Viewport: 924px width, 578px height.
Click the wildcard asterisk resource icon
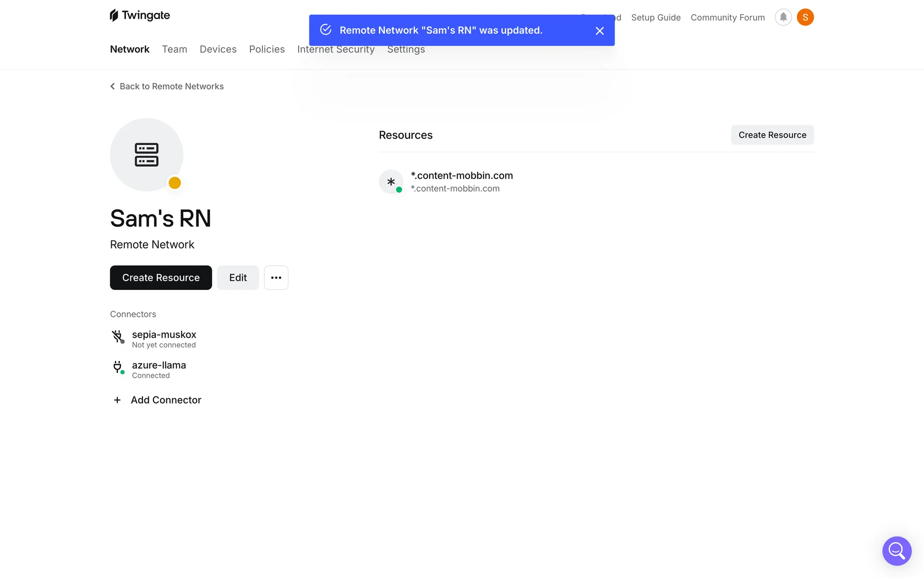tap(391, 182)
